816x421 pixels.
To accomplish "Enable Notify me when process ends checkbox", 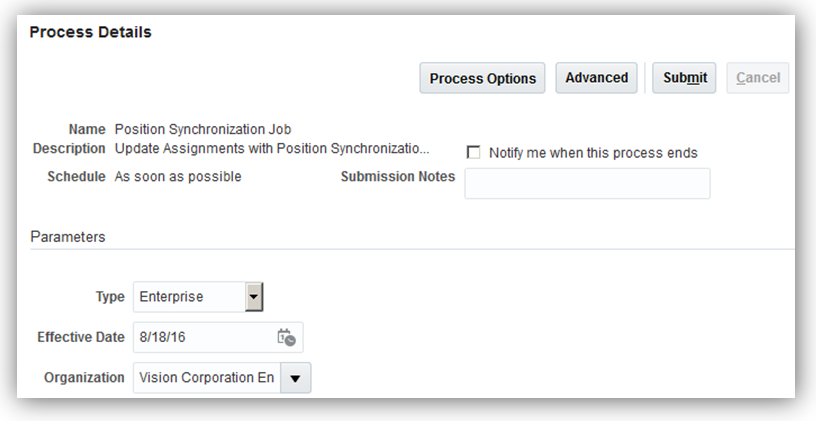I will pos(473,153).
